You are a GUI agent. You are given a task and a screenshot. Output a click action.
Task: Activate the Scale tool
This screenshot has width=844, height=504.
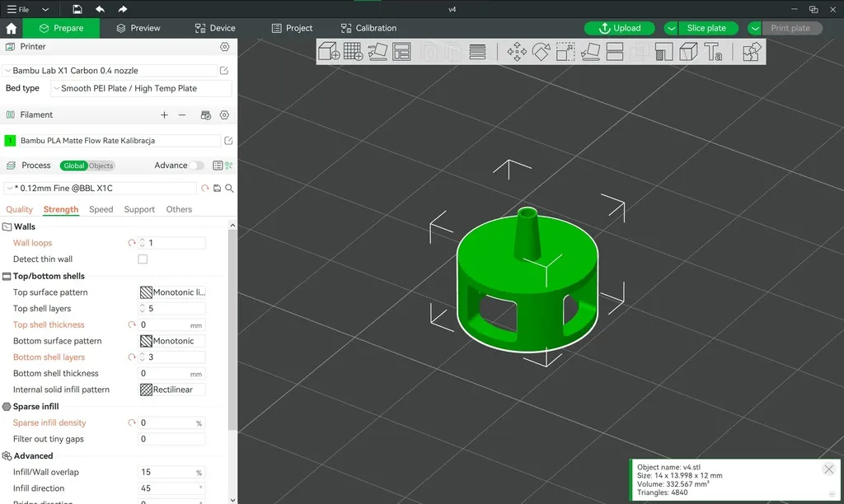pyautogui.click(x=565, y=52)
